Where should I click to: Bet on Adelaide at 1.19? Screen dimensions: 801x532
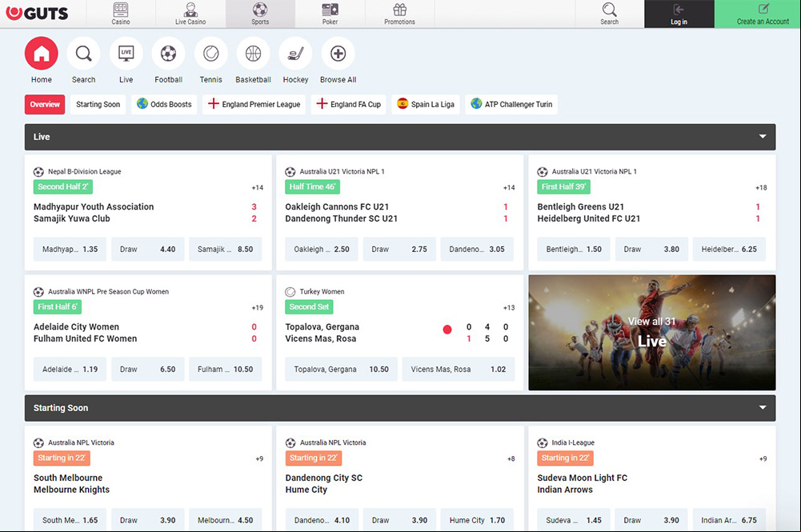[70, 369]
